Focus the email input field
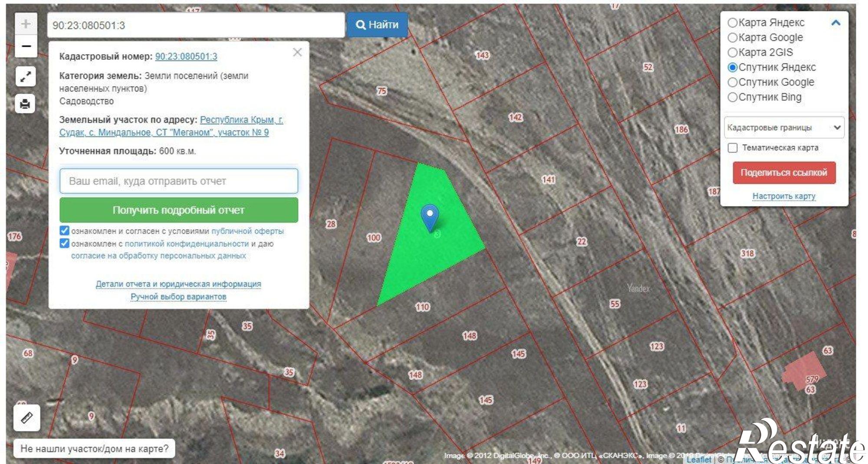Screen dimensions: 868x464 coord(179,181)
